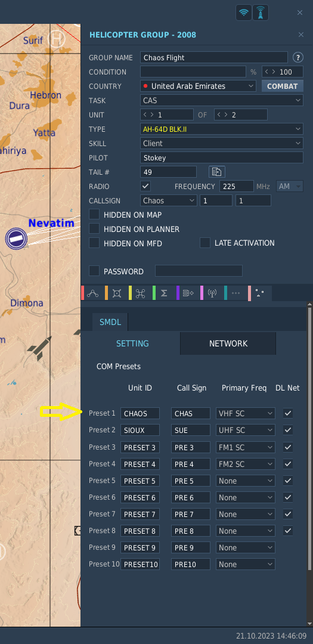Viewport: 313px width, 644px height.
Task: Open the datalink dots icon tab
Action: click(259, 293)
